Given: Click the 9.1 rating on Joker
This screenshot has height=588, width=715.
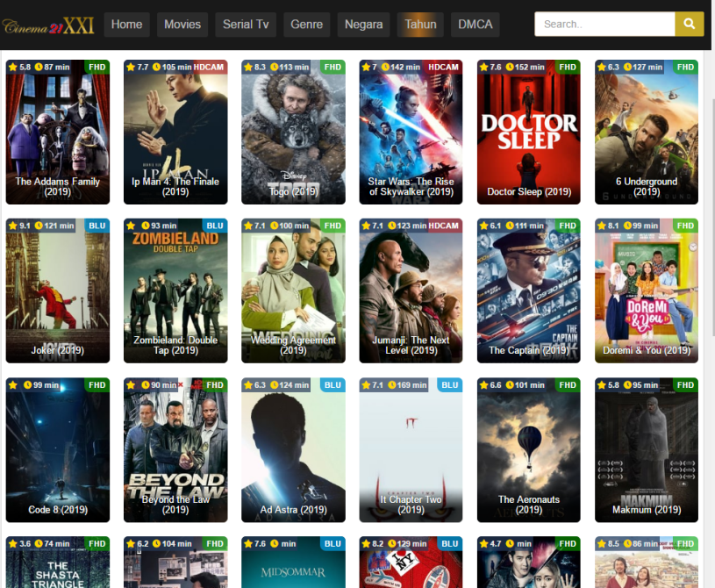Looking at the screenshot, I should (x=25, y=226).
